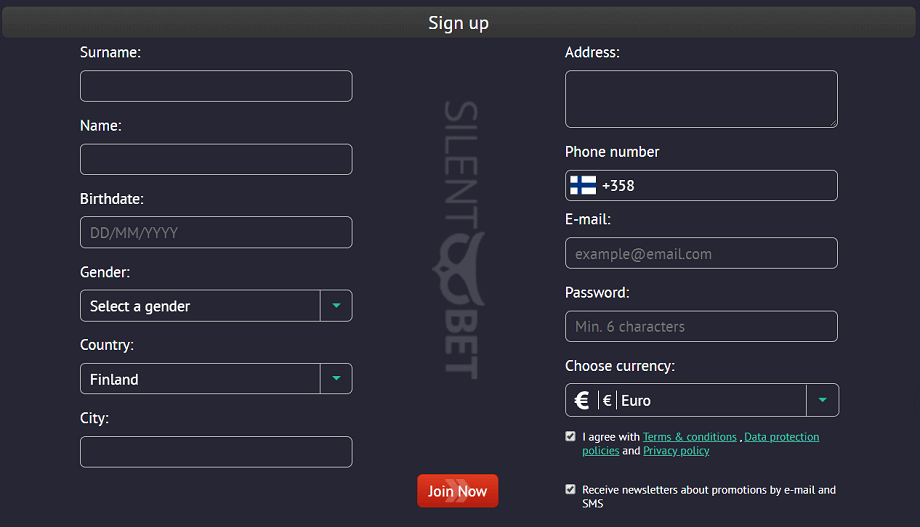Expand the Choose currency dropdown arrow
The width and height of the screenshot is (920, 527).
pyautogui.click(x=822, y=400)
